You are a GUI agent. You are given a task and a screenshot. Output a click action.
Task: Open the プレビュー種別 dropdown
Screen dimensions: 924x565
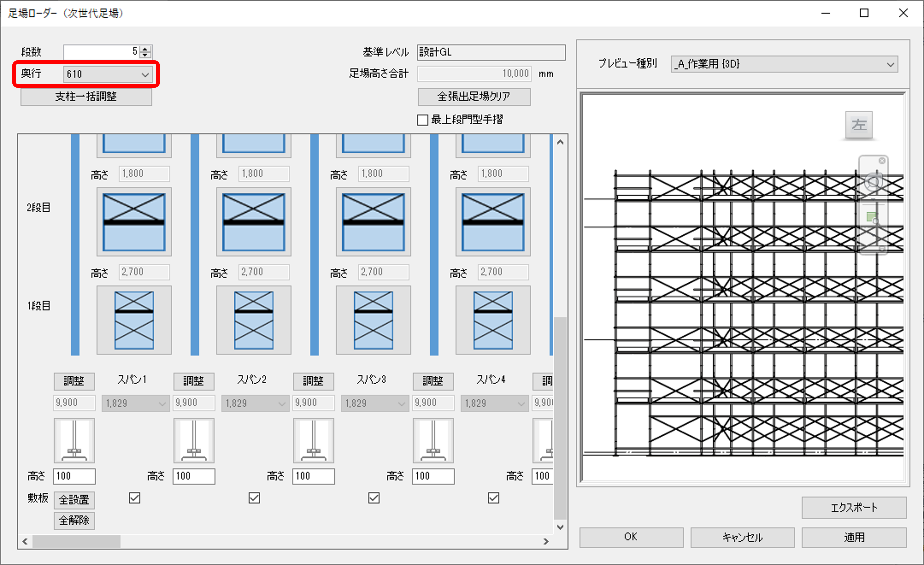[784, 64]
